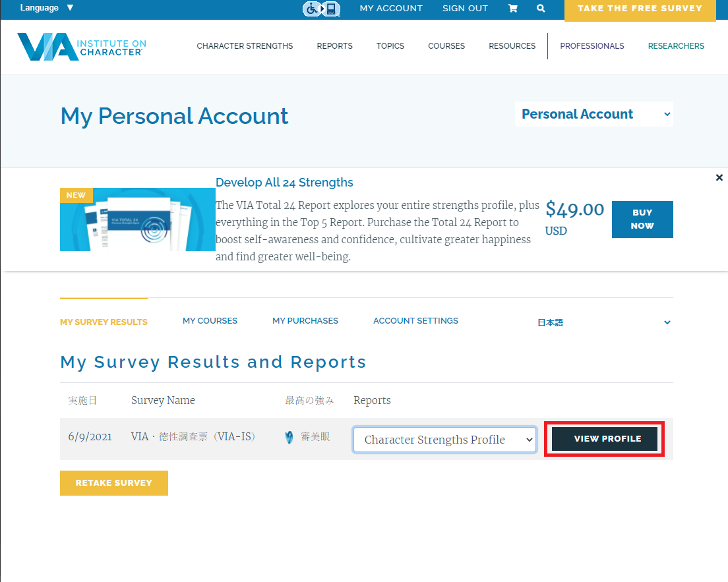Viewport: 728px width, 582px height.
Task: Open the CHARACTER STRENGTHS navigation menu
Action: tap(245, 45)
